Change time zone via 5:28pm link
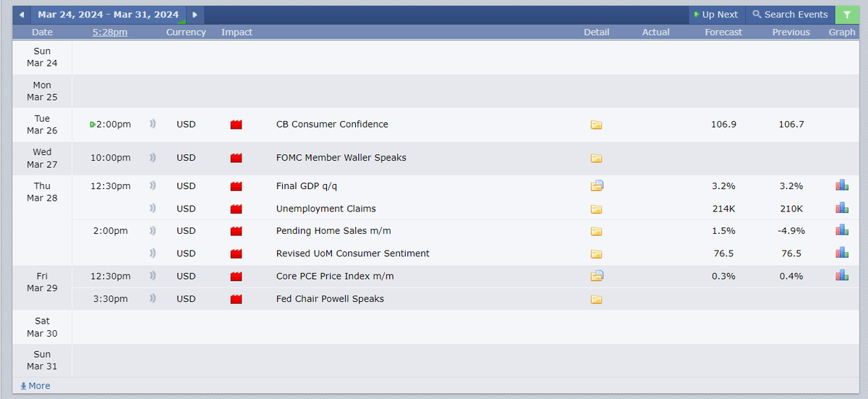The image size is (868, 399). (x=110, y=32)
